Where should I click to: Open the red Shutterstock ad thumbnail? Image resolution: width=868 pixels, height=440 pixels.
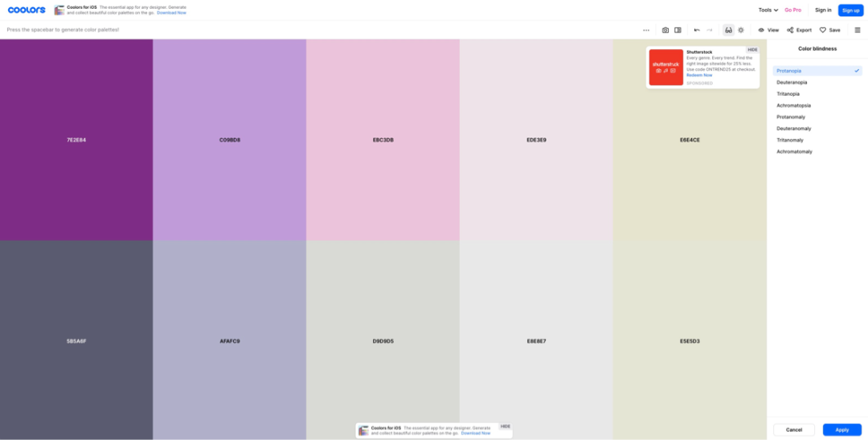tap(666, 67)
